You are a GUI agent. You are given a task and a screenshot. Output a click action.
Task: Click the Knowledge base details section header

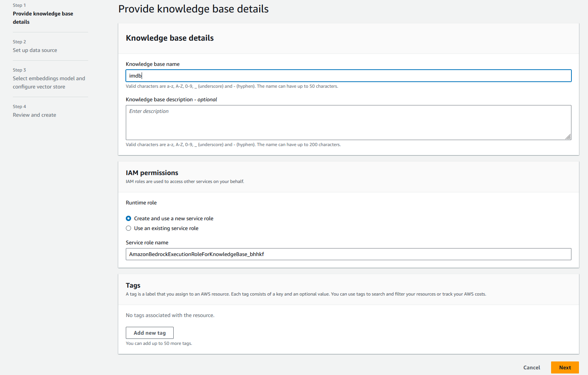point(170,38)
